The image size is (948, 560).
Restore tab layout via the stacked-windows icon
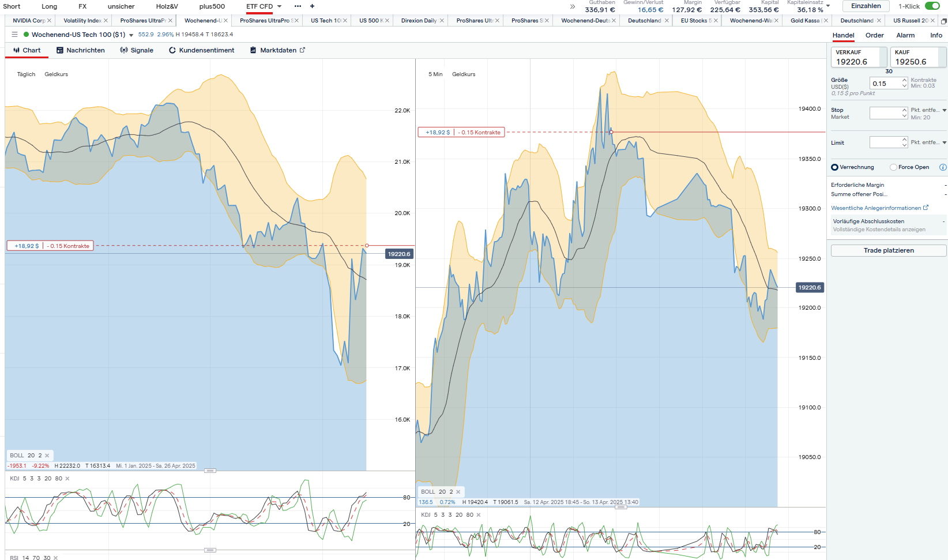coord(943,21)
